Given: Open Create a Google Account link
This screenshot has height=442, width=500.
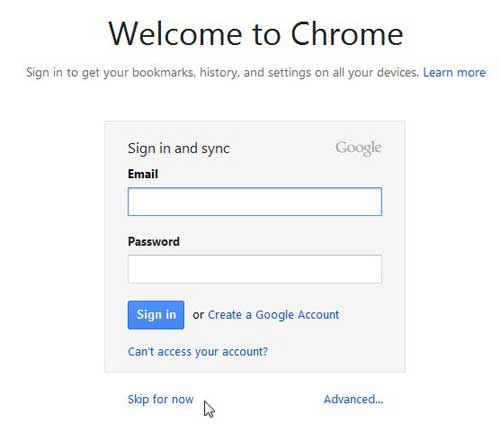Looking at the screenshot, I should tap(273, 315).
